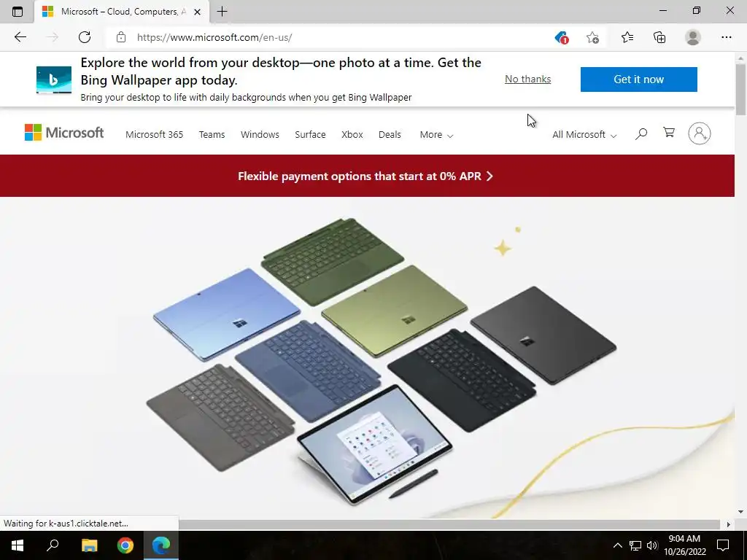The height and width of the screenshot is (560, 747).
Task: Open the Edge profile avatar
Action: coord(693,37)
